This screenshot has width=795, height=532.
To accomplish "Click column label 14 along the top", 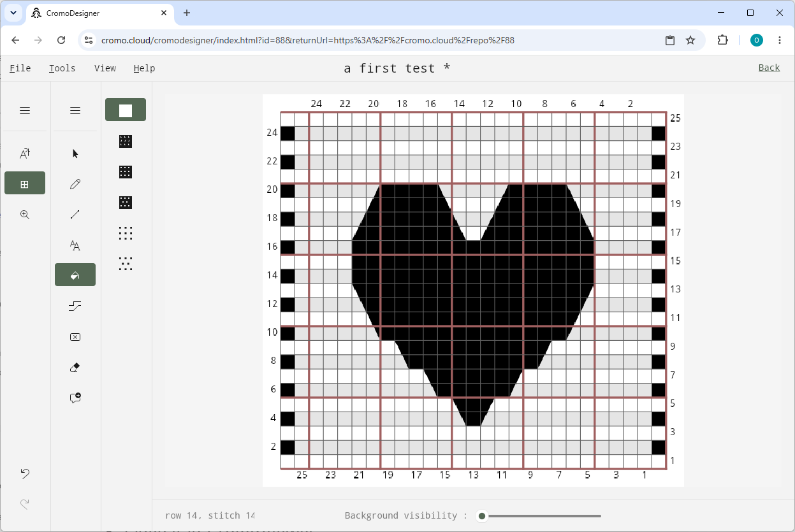I will (x=459, y=104).
